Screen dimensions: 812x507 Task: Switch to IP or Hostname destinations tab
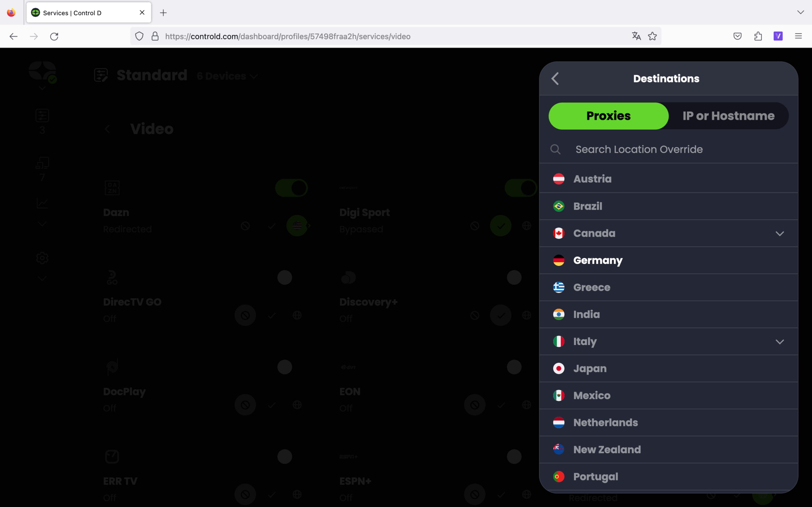[x=729, y=116]
